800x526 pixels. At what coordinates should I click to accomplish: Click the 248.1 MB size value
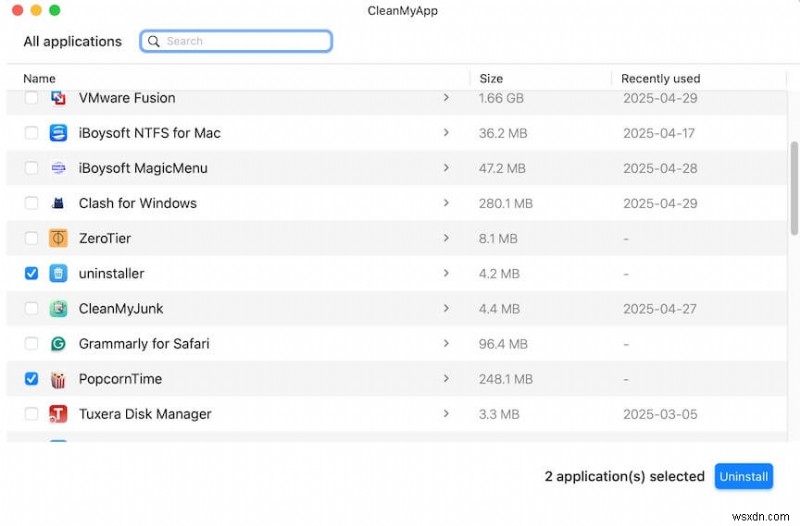coord(506,379)
